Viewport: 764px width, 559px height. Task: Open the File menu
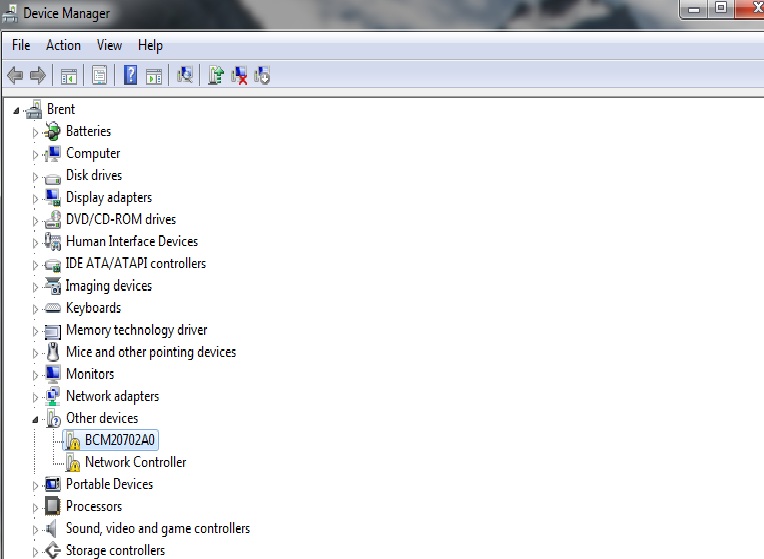pyautogui.click(x=21, y=45)
